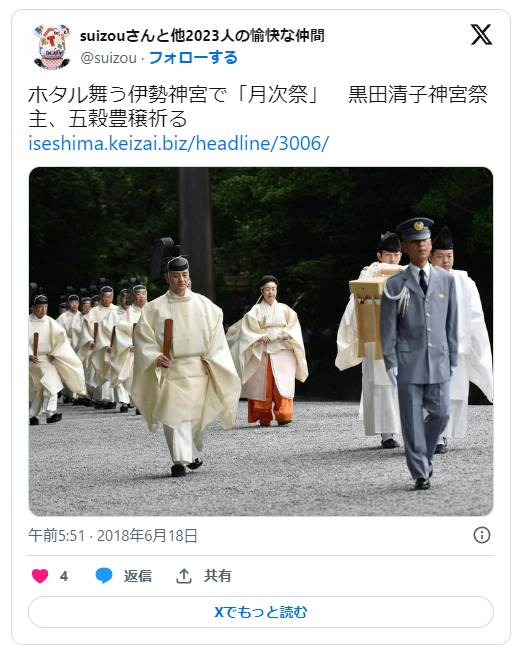The width and height of the screenshot is (520, 654).
Task: Click the second tweet line 主、五穀豊穣祈る
Action: coord(108,119)
